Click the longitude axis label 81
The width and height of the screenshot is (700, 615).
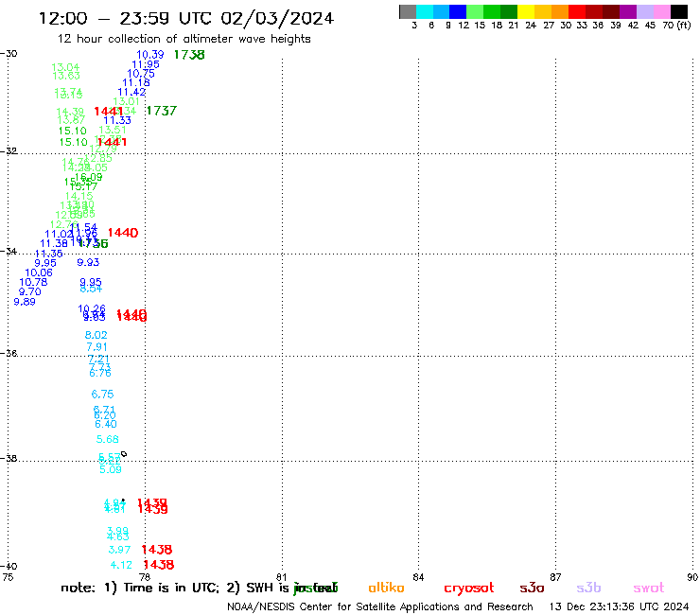point(281,577)
